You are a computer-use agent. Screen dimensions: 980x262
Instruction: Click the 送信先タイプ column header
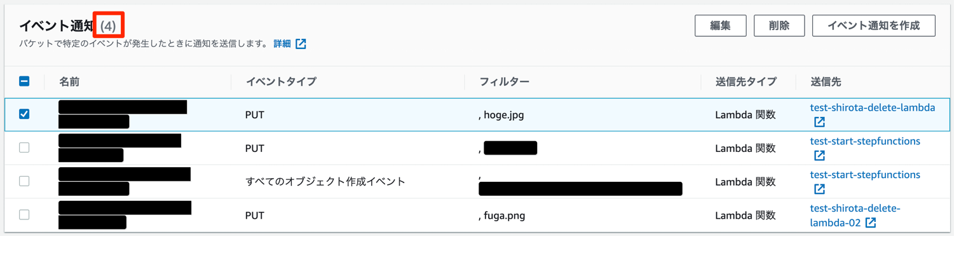tap(745, 81)
